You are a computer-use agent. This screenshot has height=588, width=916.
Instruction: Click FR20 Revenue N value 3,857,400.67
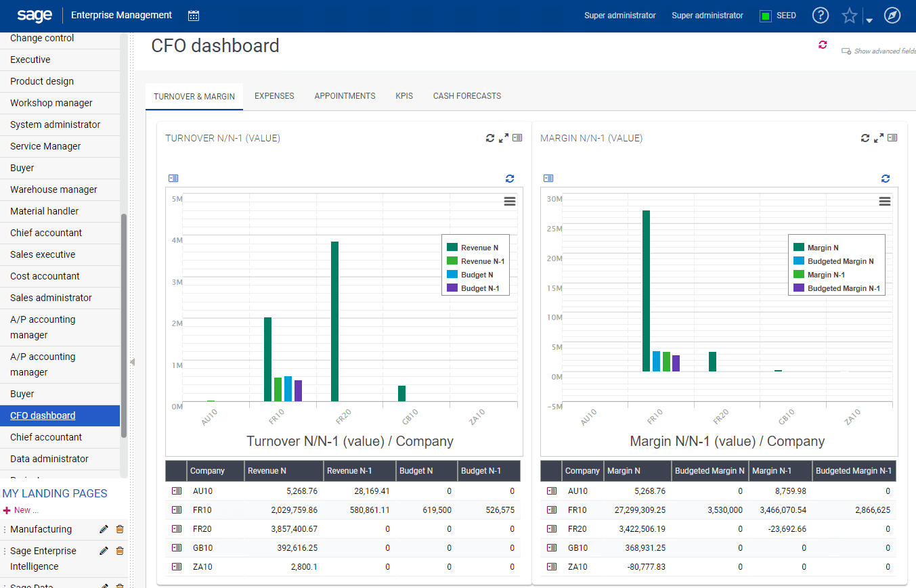295,529
